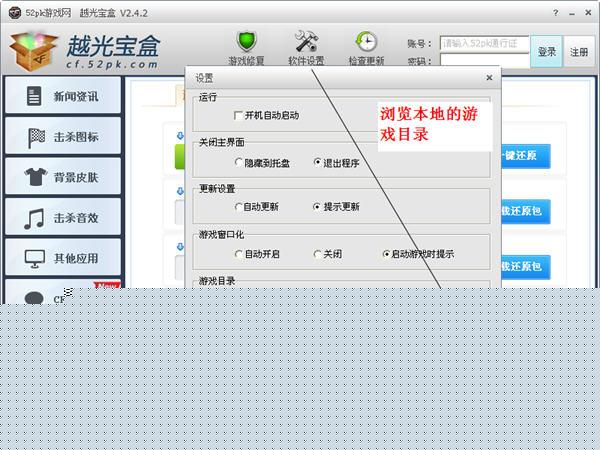Click the 登录 button
This screenshot has width=600, height=450.
tap(546, 52)
